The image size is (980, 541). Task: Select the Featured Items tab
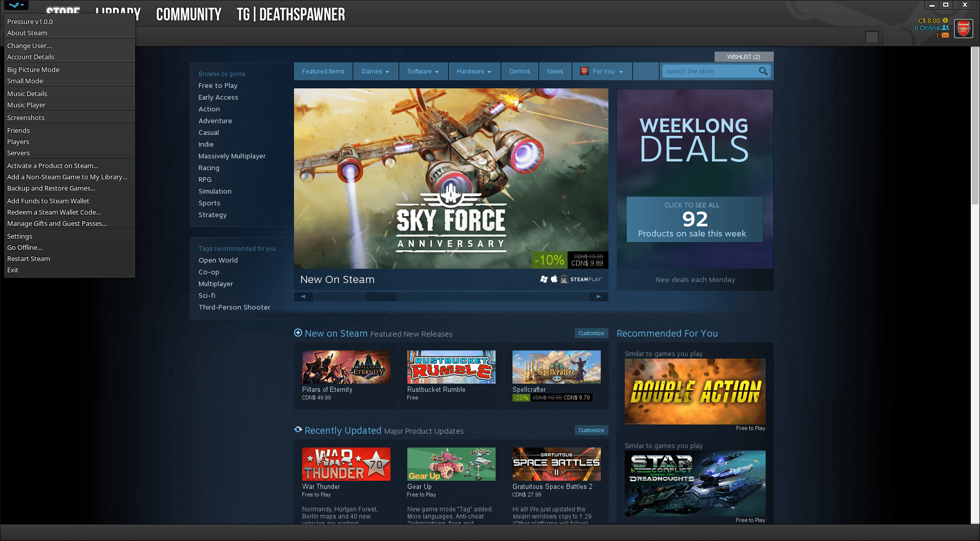click(323, 72)
